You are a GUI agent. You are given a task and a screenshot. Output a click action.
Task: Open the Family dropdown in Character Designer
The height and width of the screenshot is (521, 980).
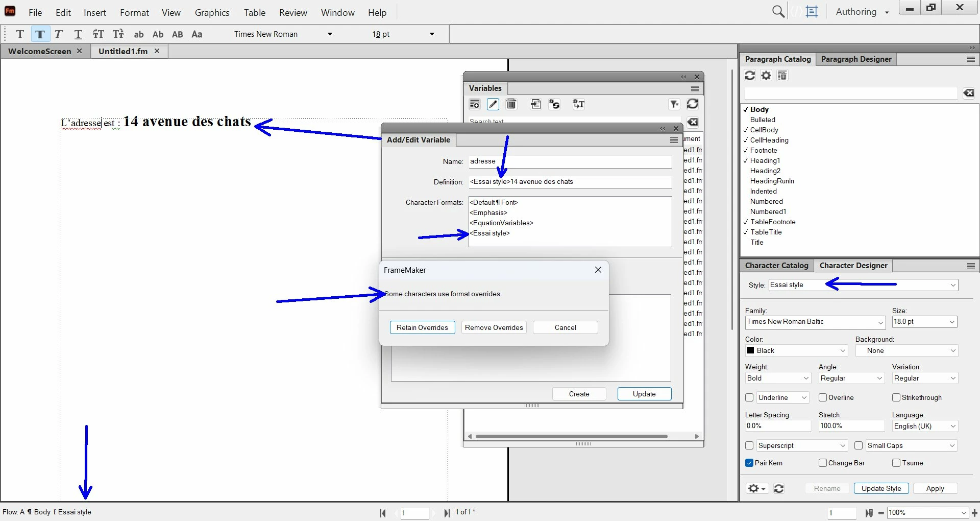pyautogui.click(x=880, y=322)
